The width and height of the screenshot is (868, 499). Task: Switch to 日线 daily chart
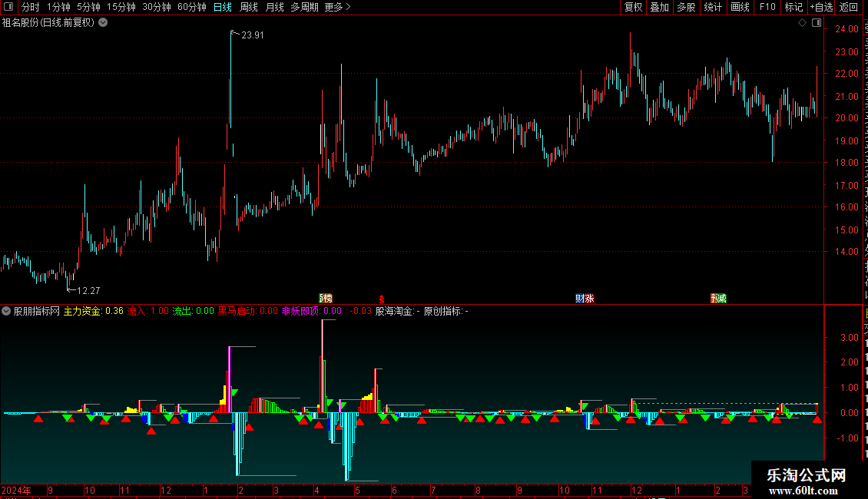click(x=223, y=7)
